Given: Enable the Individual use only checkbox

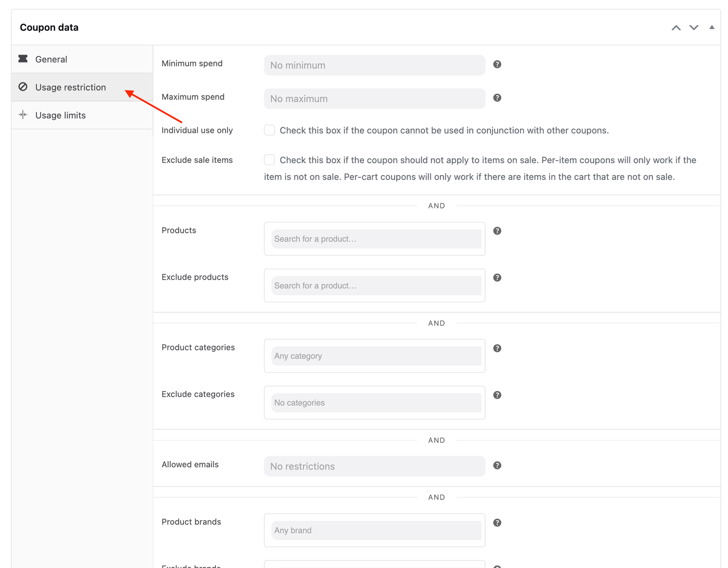Looking at the screenshot, I should [269, 130].
